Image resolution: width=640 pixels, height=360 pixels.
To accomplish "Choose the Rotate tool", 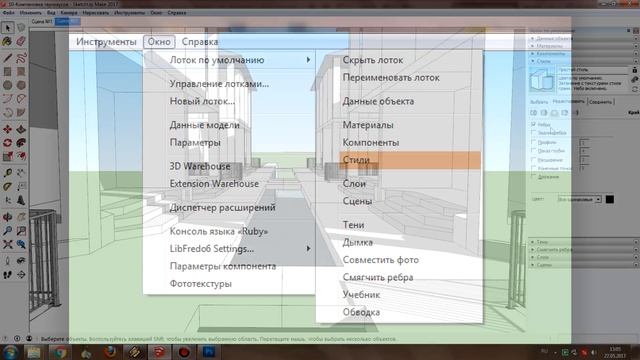I will click(x=7, y=143).
